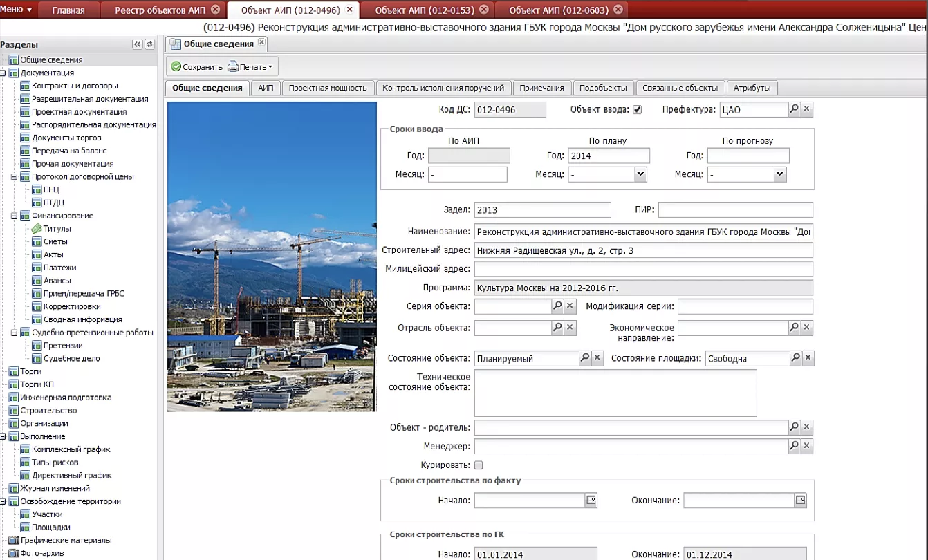Enable the Курировать checkbox

click(x=479, y=465)
